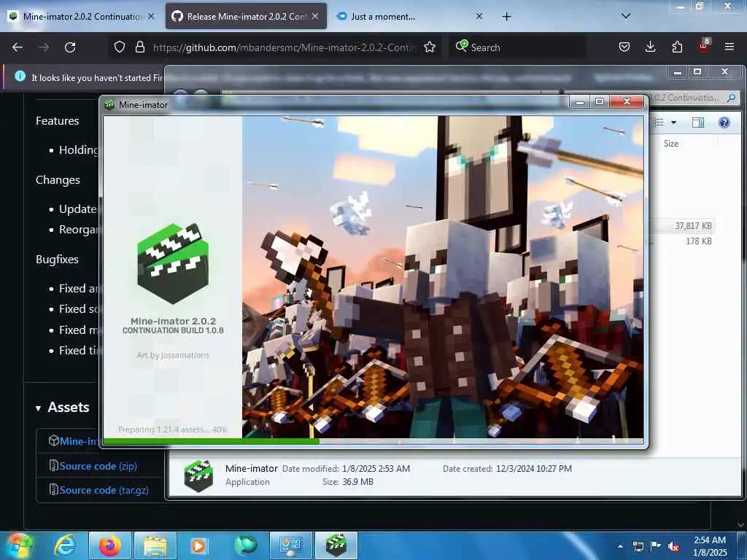Open Explorer change view dropdown arrow
Viewport: 747px width, 560px height.
coord(673,122)
